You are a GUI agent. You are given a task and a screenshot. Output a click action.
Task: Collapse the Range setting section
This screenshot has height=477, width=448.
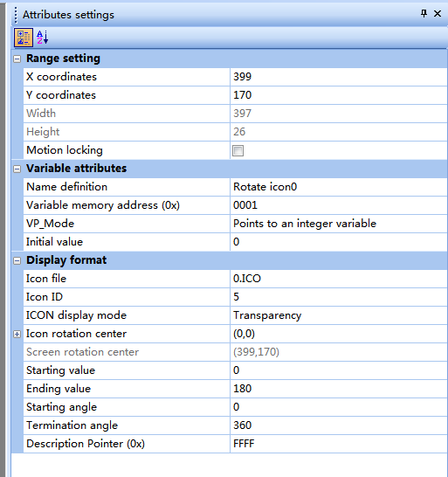pos(17,59)
